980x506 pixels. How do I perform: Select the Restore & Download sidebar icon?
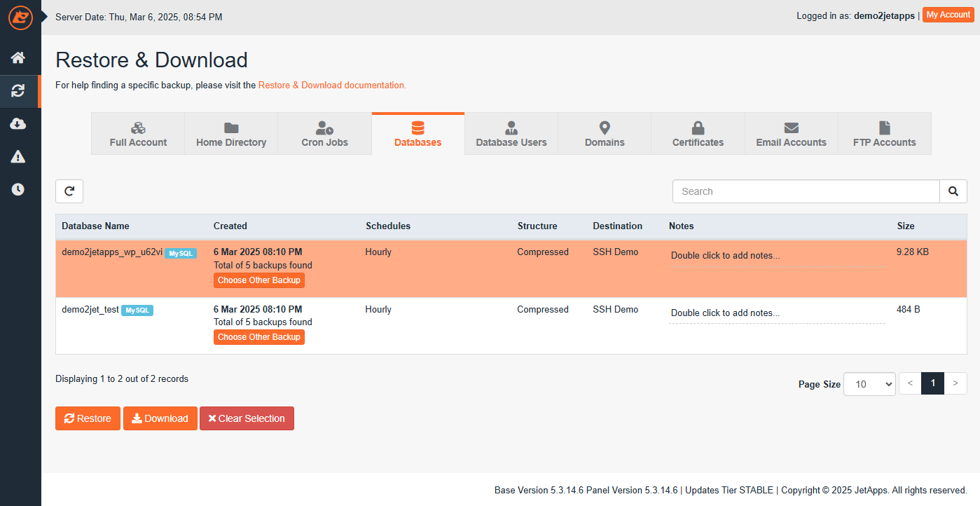(x=18, y=90)
